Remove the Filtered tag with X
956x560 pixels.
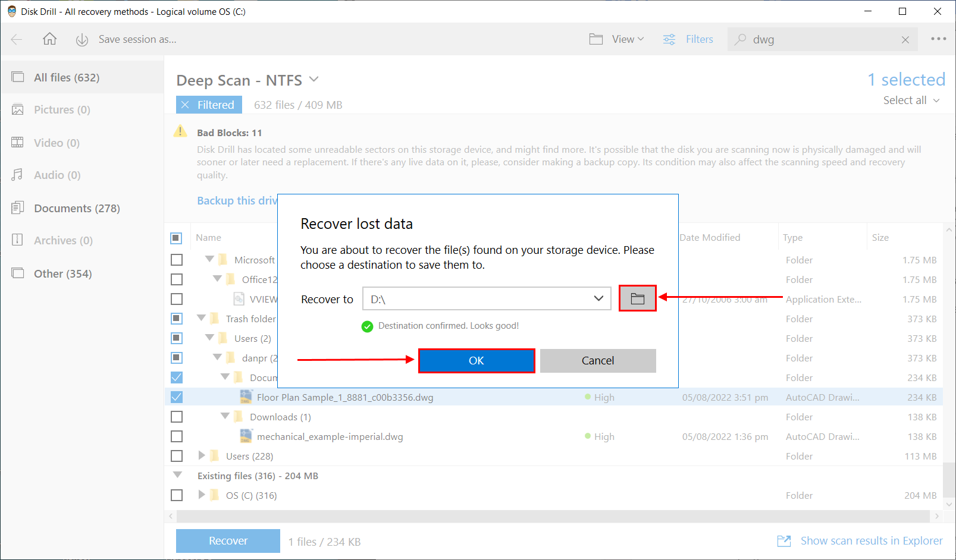coord(185,105)
